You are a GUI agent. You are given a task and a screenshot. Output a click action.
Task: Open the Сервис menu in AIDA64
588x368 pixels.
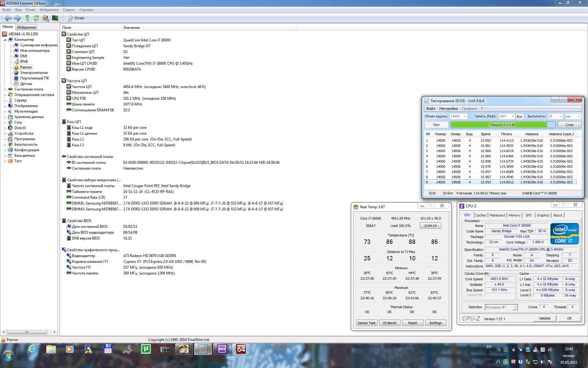coord(69,10)
